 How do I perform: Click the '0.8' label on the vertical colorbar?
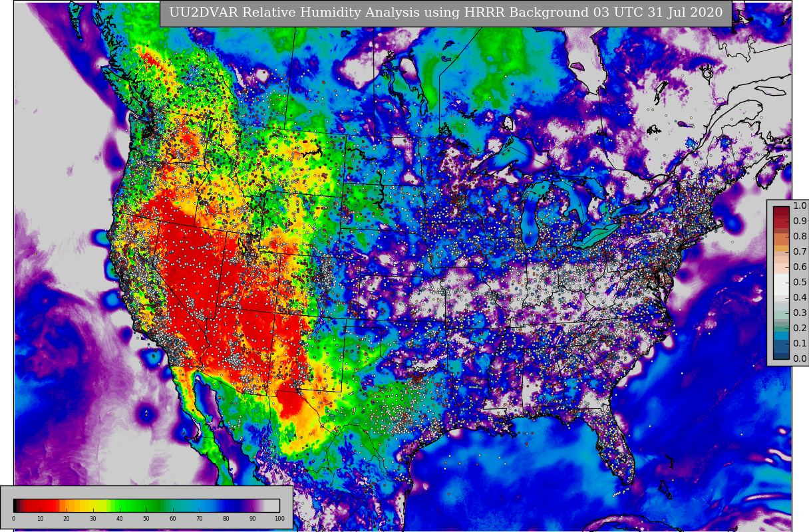(x=800, y=237)
